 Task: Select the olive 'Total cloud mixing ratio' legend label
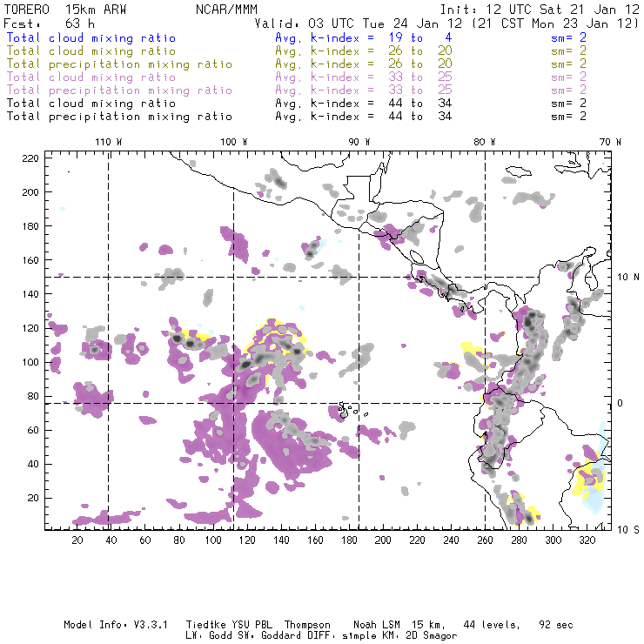tap(91, 51)
